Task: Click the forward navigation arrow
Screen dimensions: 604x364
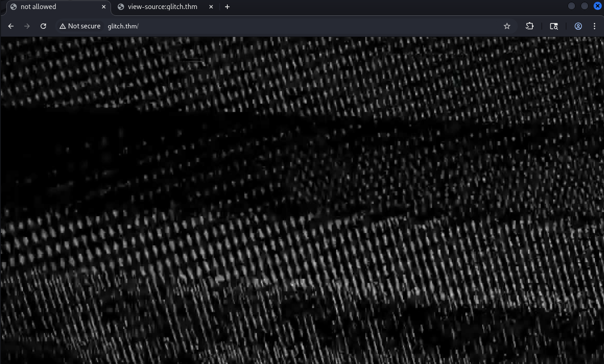Action: tap(27, 26)
